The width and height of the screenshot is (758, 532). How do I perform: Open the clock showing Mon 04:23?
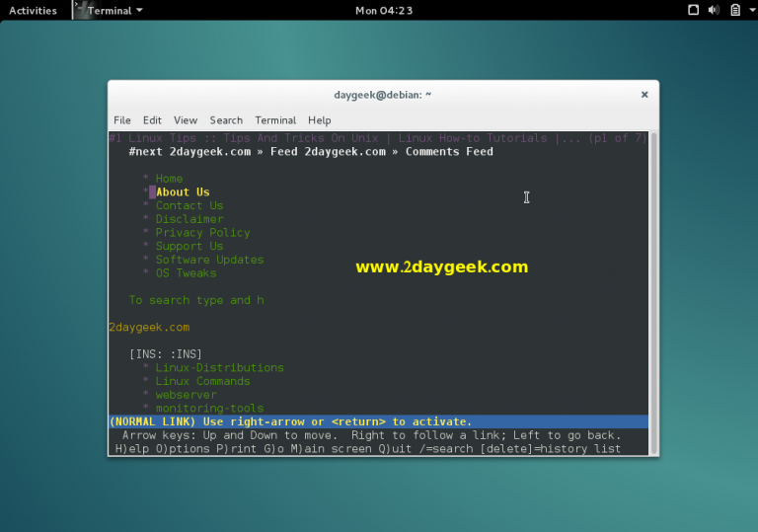click(383, 10)
